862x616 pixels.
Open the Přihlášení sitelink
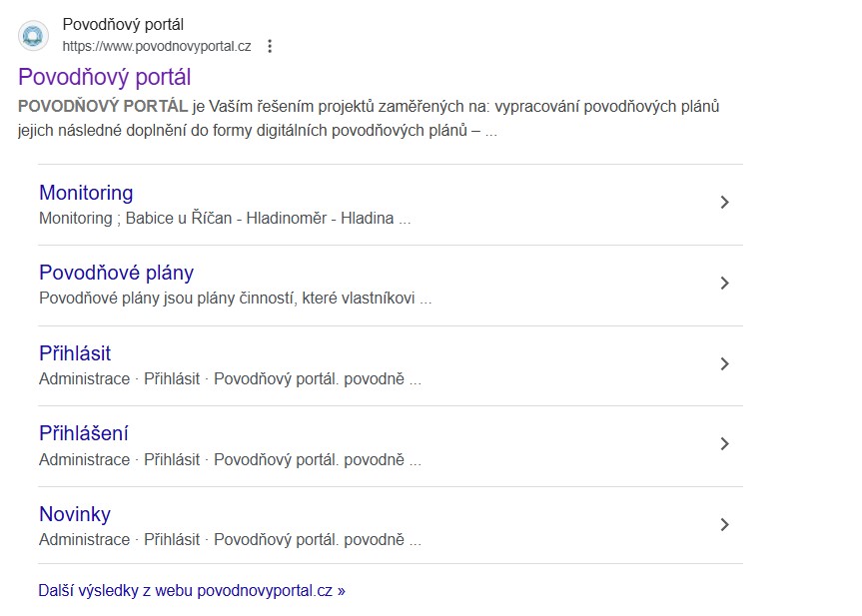[x=84, y=433]
